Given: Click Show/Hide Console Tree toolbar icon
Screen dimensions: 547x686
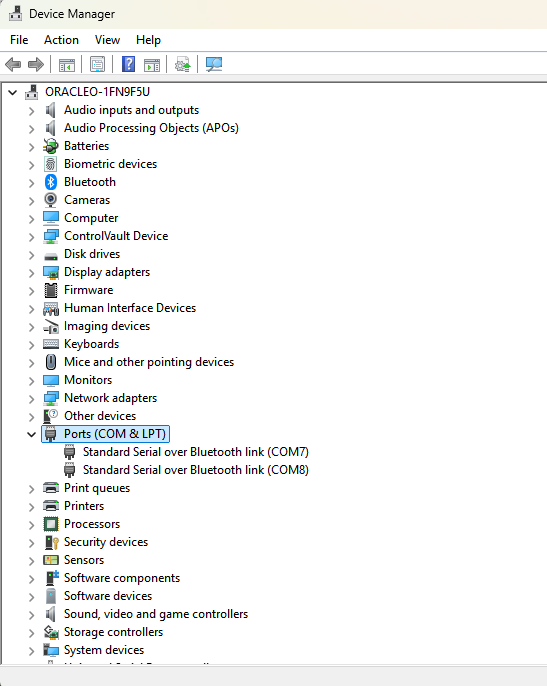Looking at the screenshot, I should [67, 65].
